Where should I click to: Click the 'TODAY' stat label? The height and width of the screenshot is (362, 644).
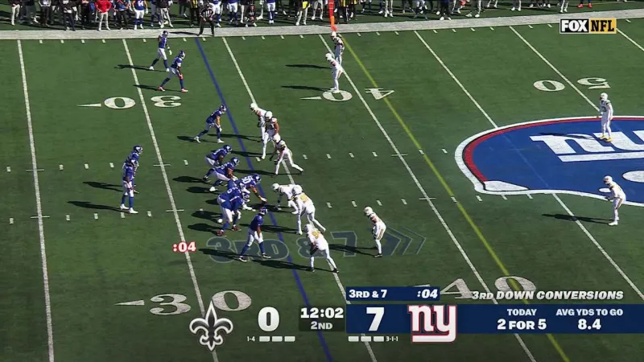tap(522, 312)
